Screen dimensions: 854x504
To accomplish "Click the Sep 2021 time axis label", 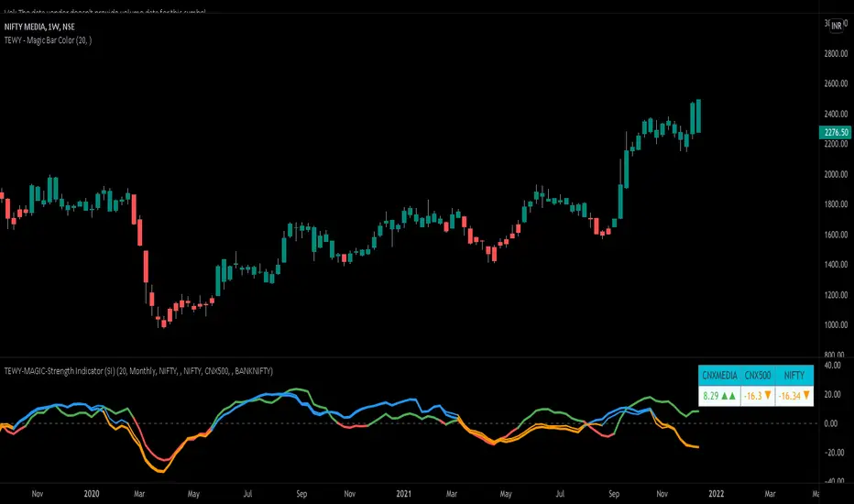I will [614, 494].
